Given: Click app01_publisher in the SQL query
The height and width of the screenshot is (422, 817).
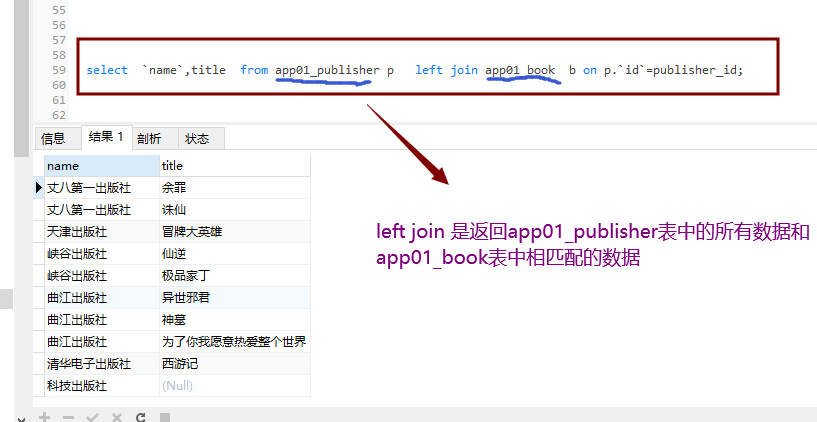Looking at the screenshot, I should (327, 70).
